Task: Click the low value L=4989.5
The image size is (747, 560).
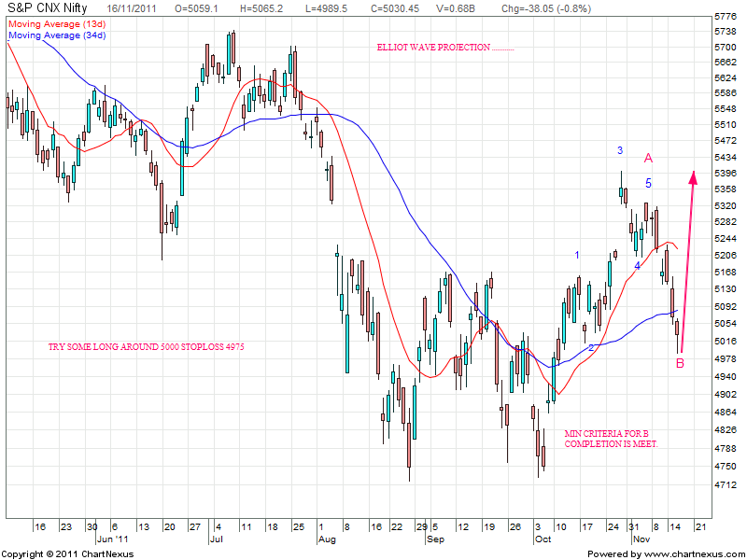Action: click(x=328, y=8)
